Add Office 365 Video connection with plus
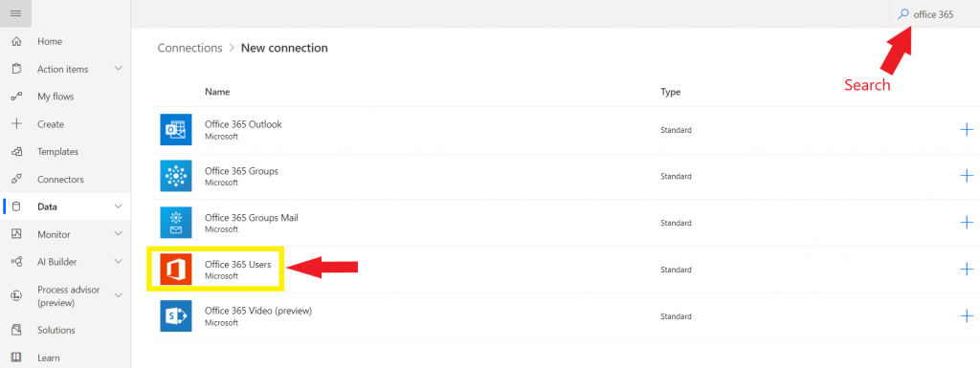Screen dimensions: 980x368 [967, 316]
